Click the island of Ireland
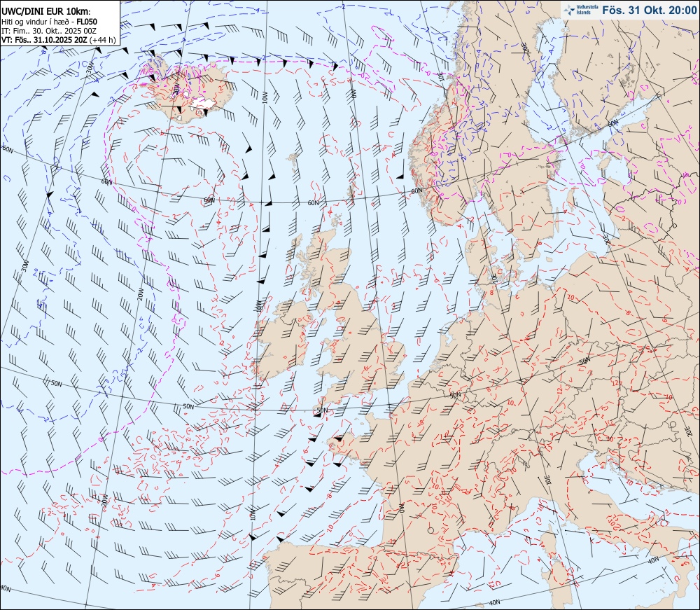Image resolution: width=700 pixels, height=610 pixels. tap(283, 341)
